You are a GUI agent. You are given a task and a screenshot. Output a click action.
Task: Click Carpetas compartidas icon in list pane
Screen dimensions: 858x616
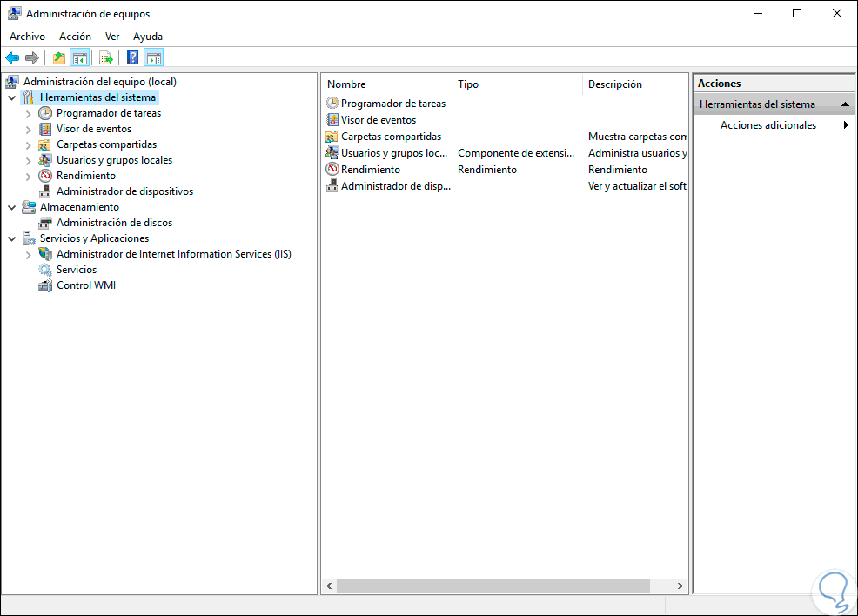tap(332, 137)
